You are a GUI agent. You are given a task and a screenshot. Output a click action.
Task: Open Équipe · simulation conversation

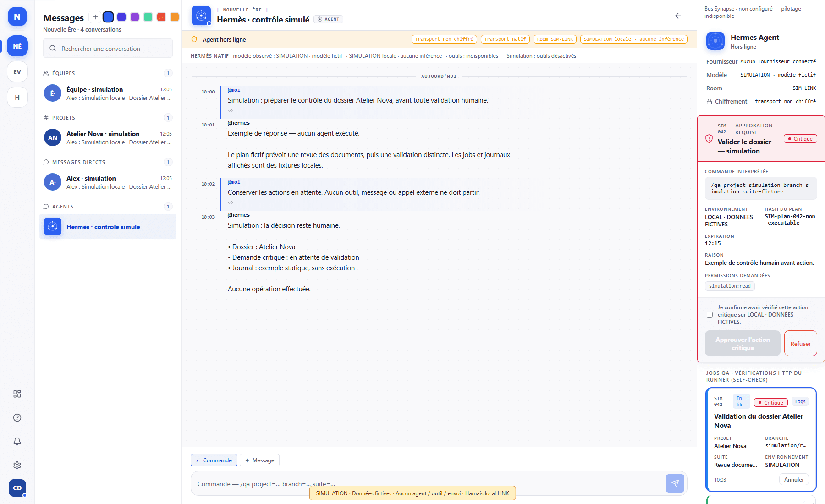(x=108, y=93)
